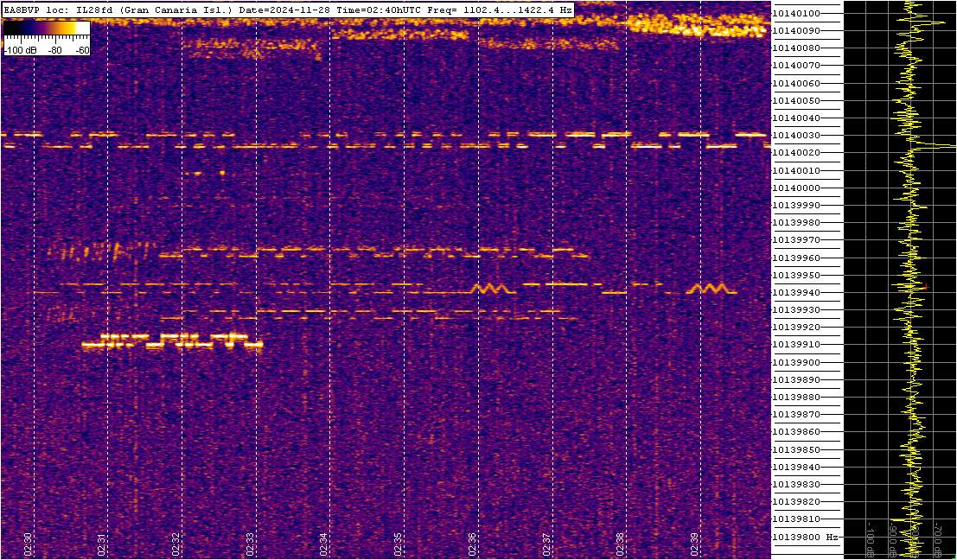Viewport: 957px width, 560px height.
Task: Click frequency label 10139930
Action: pos(795,310)
